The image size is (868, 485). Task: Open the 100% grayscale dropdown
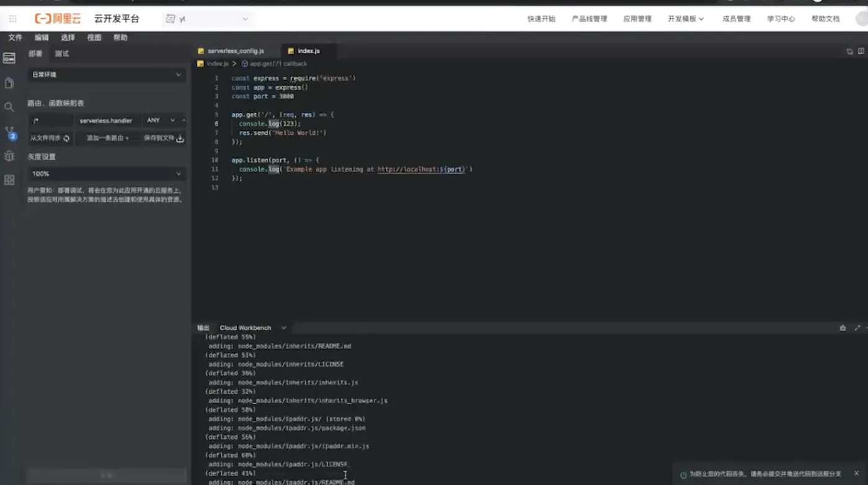click(107, 174)
